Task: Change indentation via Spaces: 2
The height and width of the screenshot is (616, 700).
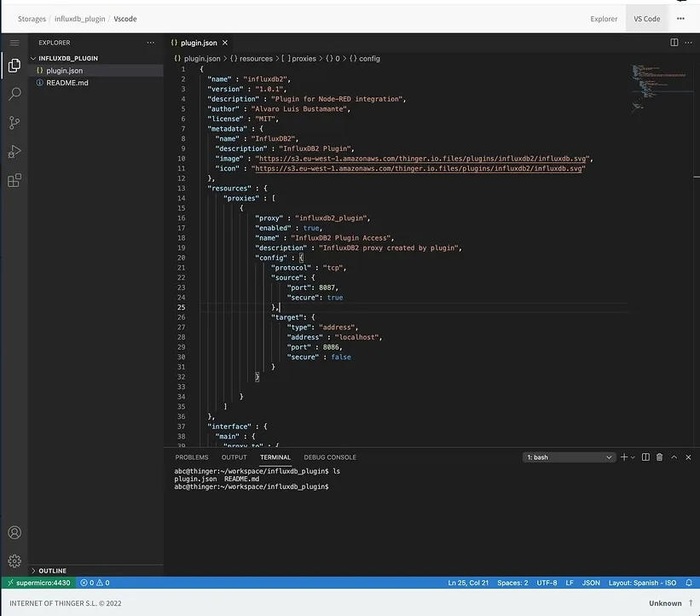Action: (512, 583)
